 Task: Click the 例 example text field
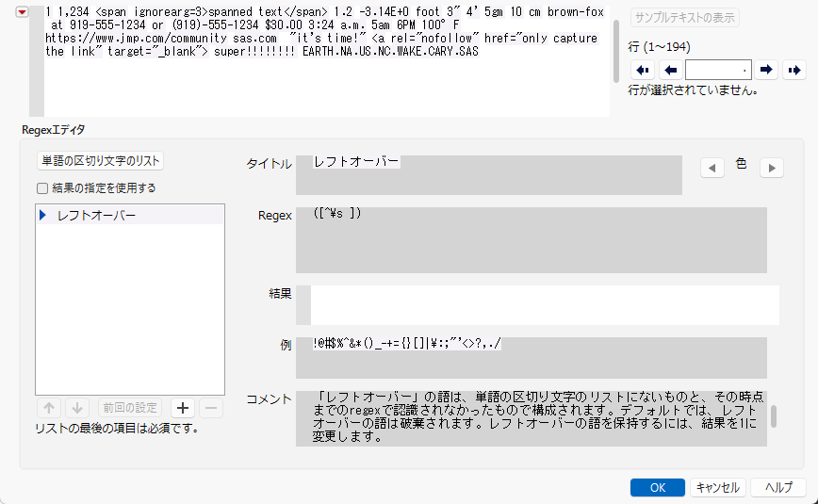point(532,357)
